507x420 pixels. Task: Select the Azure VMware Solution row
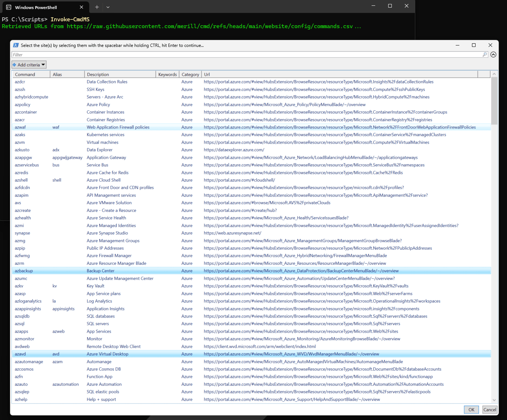click(251, 203)
